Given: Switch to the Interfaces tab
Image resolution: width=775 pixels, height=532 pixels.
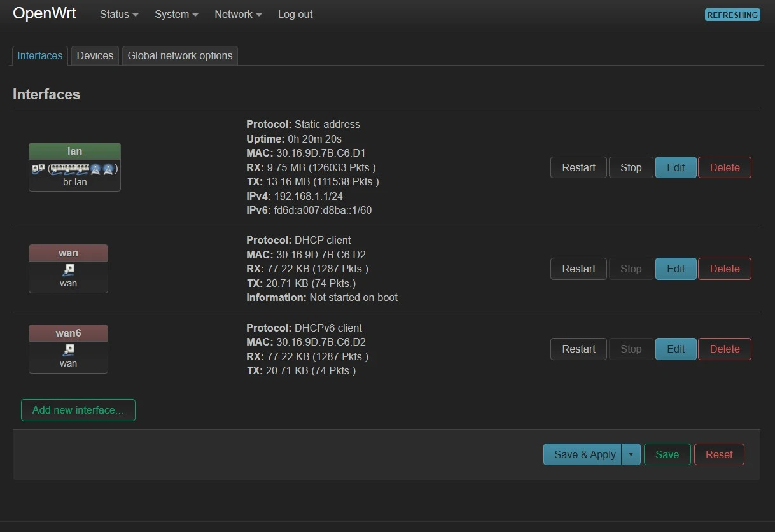Looking at the screenshot, I should point(40,55).
